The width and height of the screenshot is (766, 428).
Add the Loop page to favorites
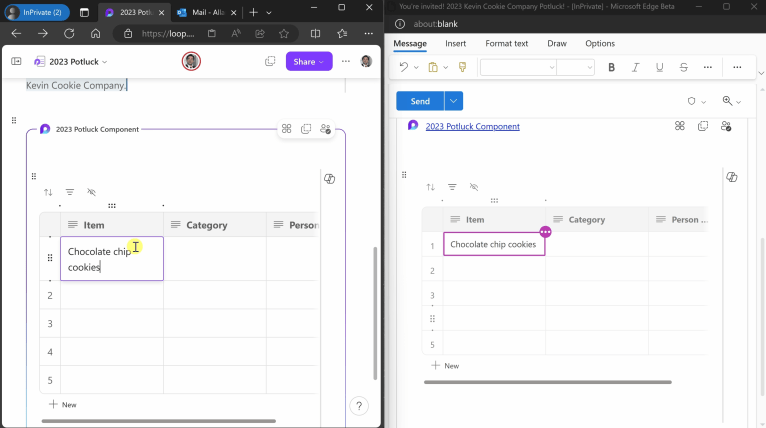[284, 33]
